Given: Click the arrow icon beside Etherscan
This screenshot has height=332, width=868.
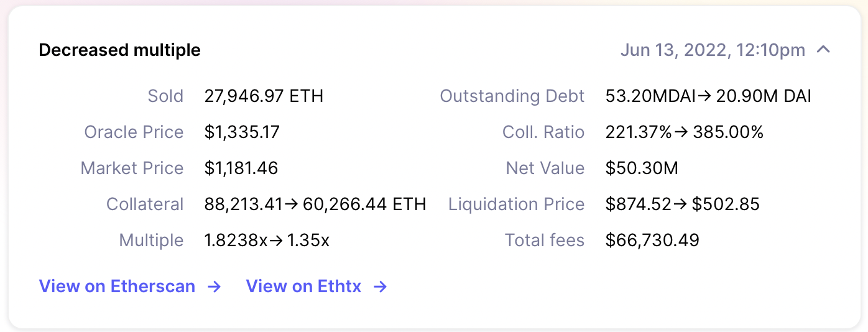Looking at the screenshot, I should pos(214,287).
